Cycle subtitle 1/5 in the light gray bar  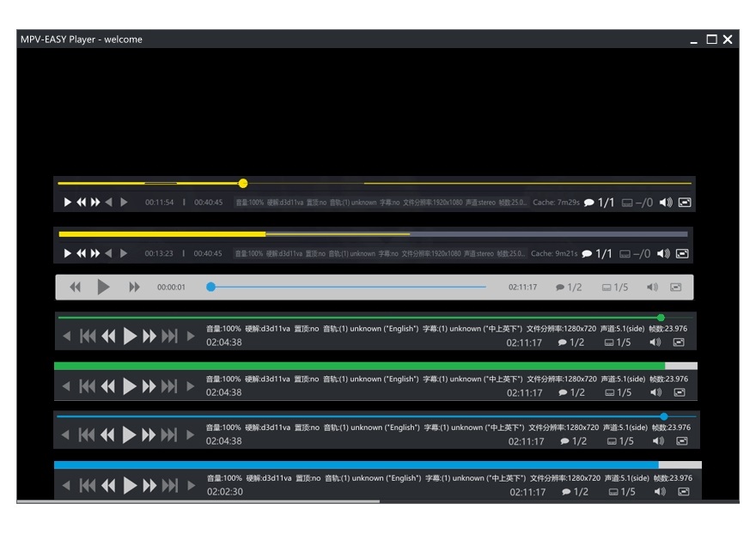click(616, 288)
